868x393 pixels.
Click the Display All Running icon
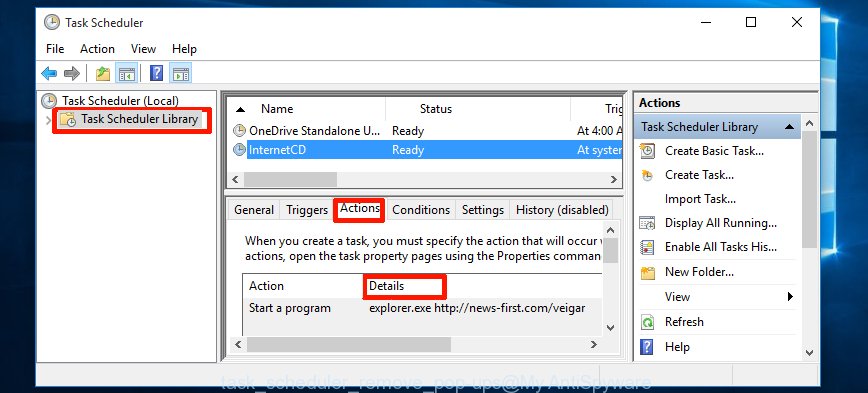(647, 223)
